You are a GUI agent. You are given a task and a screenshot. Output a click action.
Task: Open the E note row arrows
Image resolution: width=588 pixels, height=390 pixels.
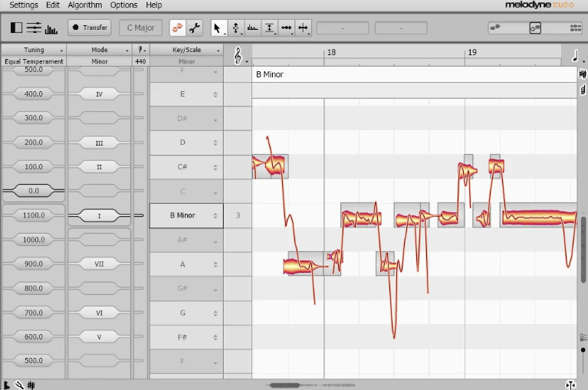pos(215,94)
